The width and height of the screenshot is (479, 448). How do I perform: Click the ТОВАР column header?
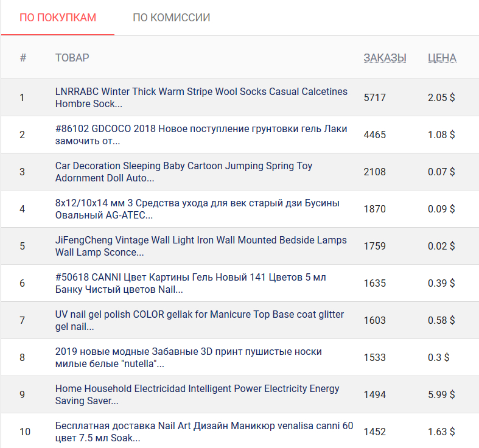pyautogui.click(x=72, y=58)
